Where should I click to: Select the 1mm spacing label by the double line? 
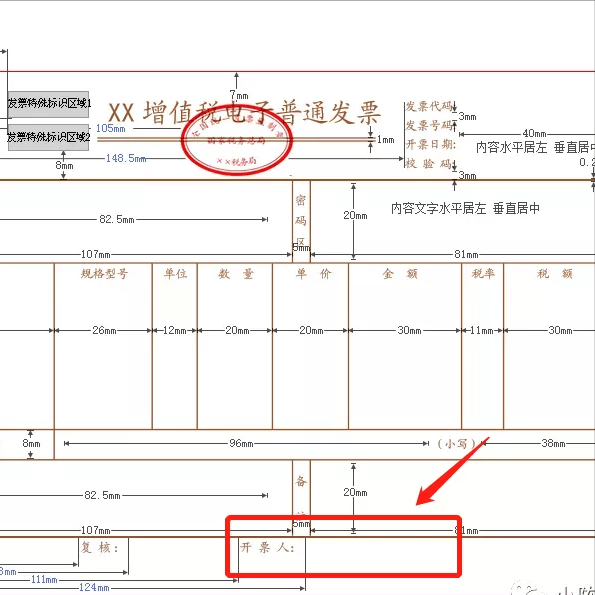coord(386,140)
